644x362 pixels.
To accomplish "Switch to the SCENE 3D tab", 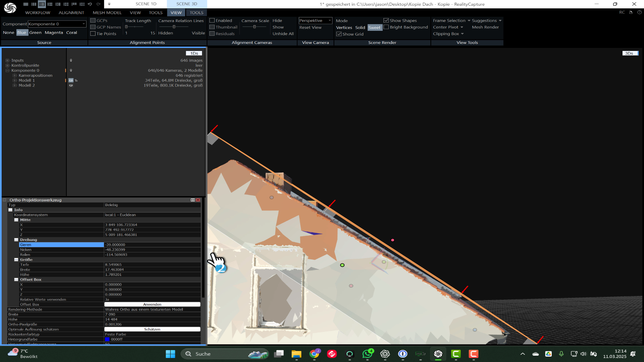I will point(187,4).
